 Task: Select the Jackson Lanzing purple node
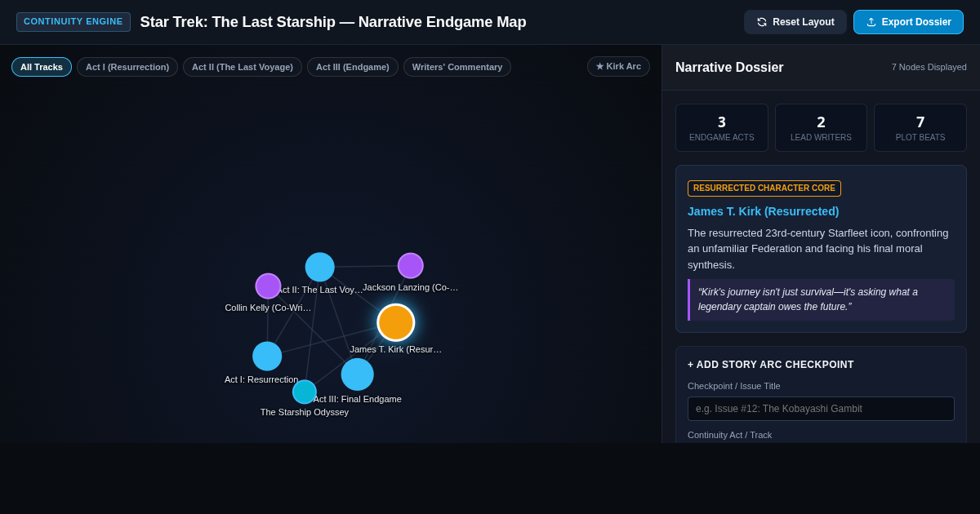tap(411, 265)
